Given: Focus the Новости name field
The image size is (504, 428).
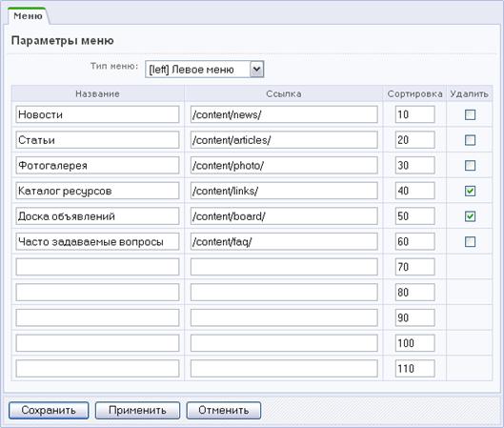Looking at the screenshot, I should (97, 114).
